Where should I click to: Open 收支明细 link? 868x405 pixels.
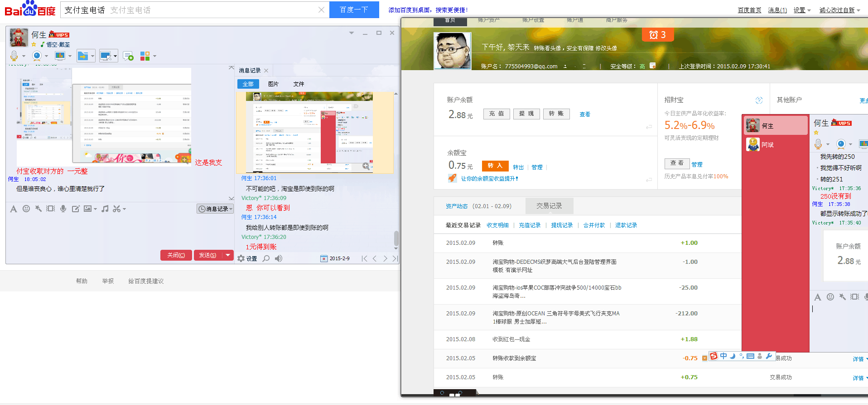click(x=497, y=225)
